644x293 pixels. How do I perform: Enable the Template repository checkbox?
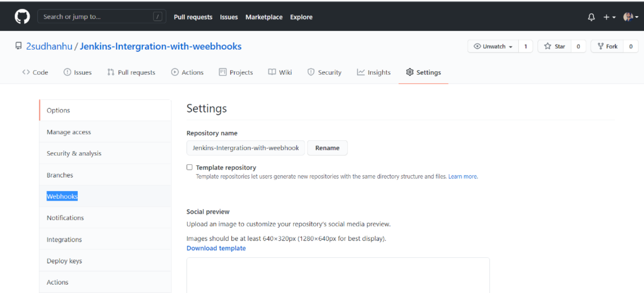tap(189, 167)
